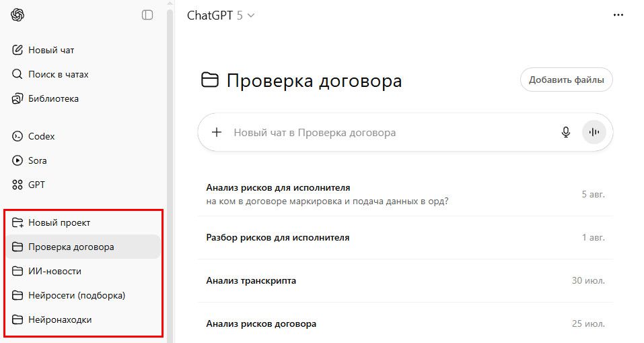644x343 pixels.
Task: Click the folder-plus icon beside Новый проект
Action: [x=17, y=222]
